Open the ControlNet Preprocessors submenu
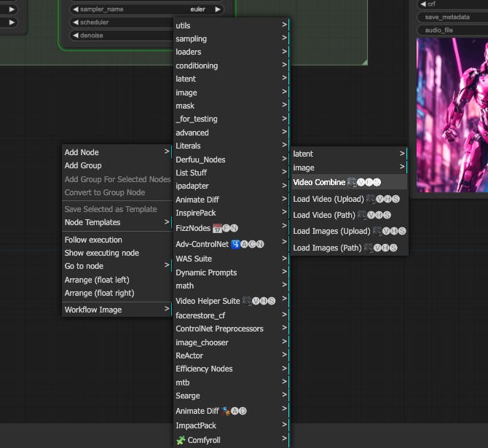This screenshot has width=488, height=448. point(231,329)
